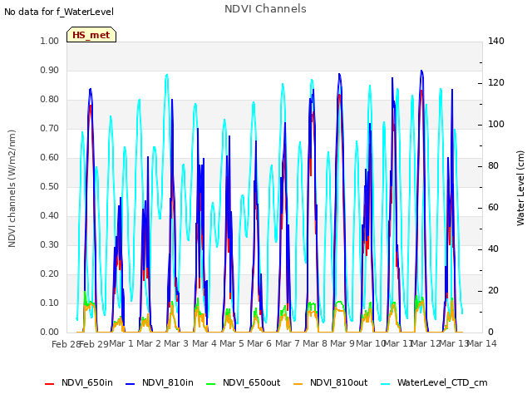The image size is (532, 399).
Task: Click the 0.70 left axis tick label
Action: pos(49,129)
